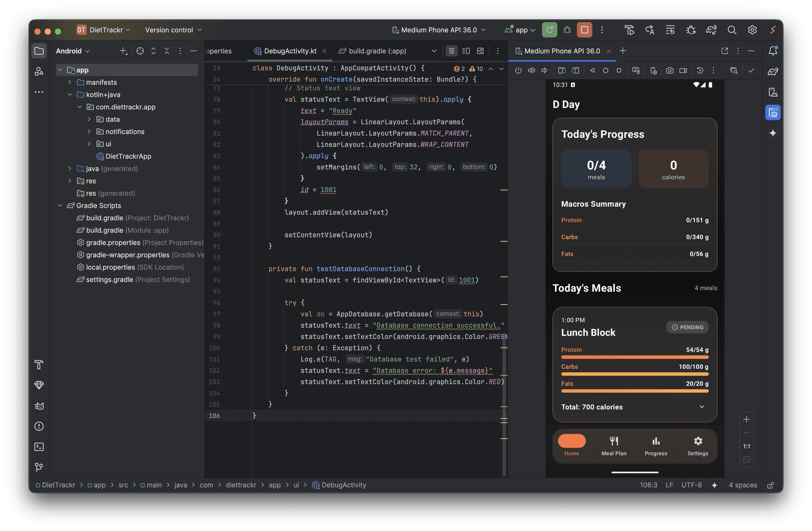
Task: Open the Build hammer tool window
Action: click(x=39, y=364)
